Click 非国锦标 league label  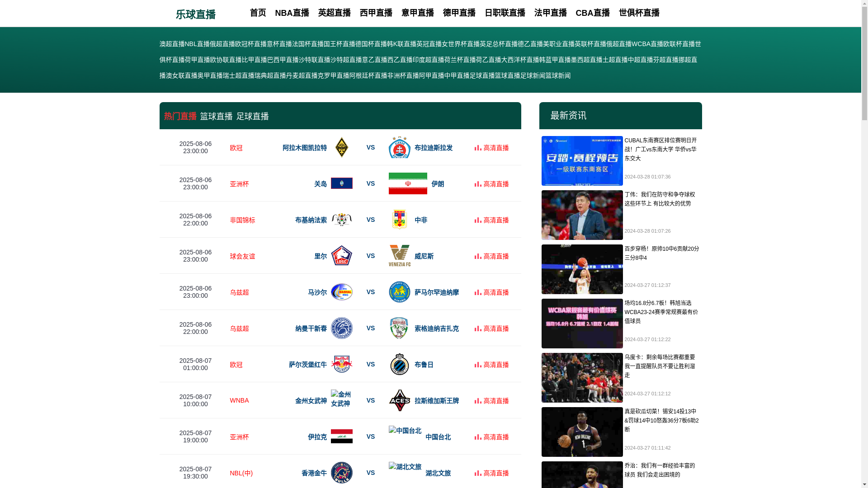coord(242,220)
